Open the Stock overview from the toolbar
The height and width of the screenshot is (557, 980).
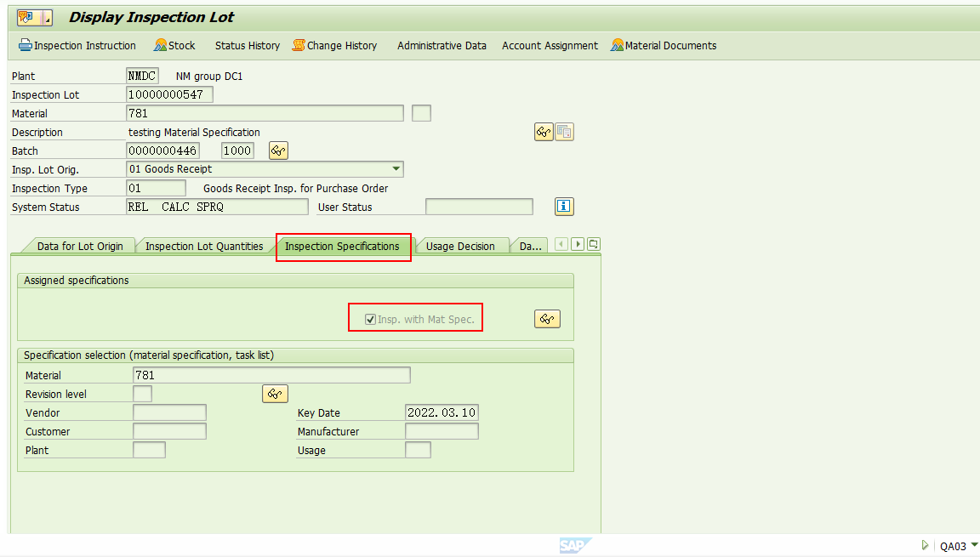pos(174,46)
